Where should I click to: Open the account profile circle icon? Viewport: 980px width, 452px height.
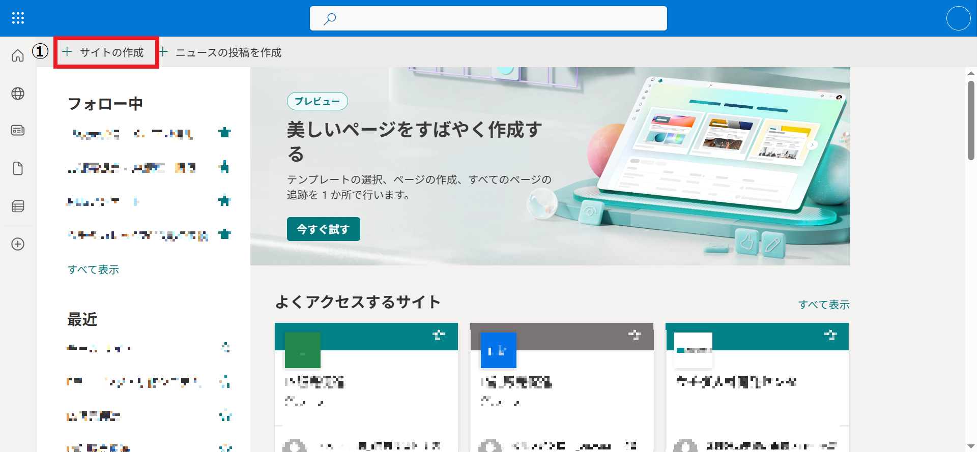[958, 18]
